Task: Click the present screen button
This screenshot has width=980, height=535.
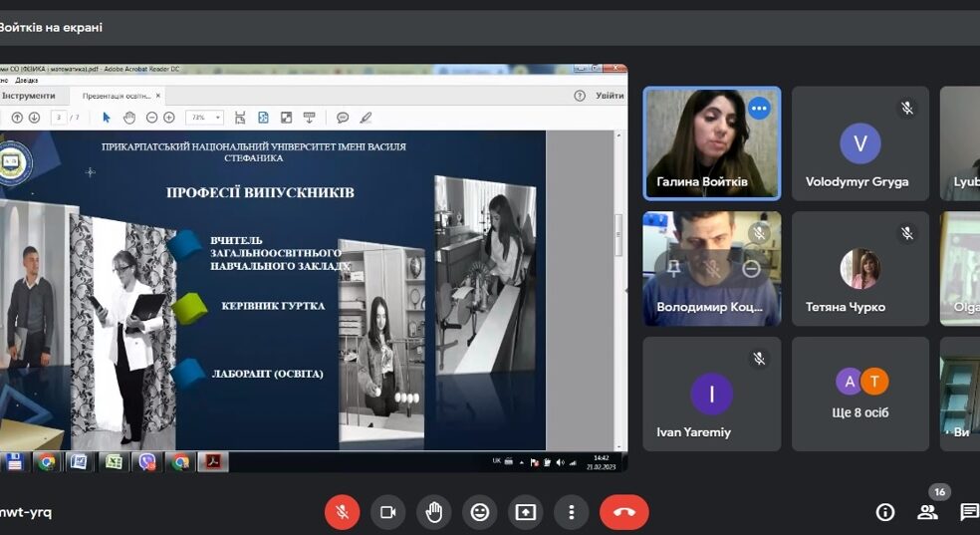Action: pyautogui.click(x=525, y=512)
